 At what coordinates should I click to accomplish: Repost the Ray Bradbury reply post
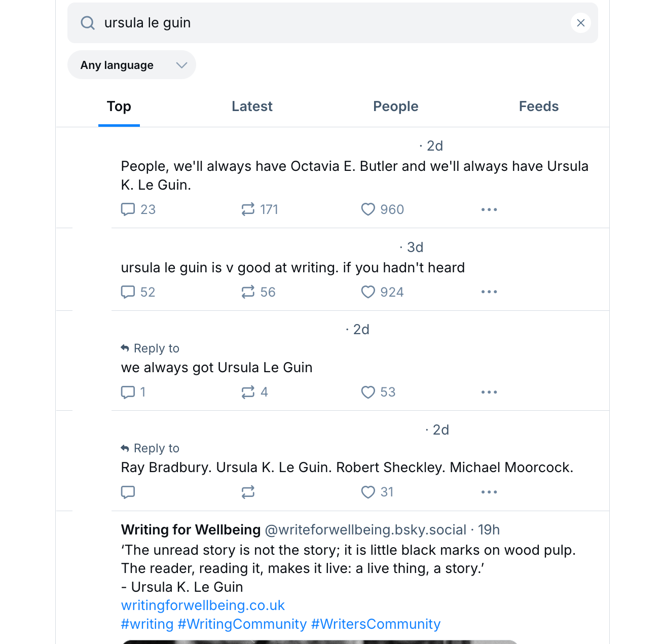248,492
